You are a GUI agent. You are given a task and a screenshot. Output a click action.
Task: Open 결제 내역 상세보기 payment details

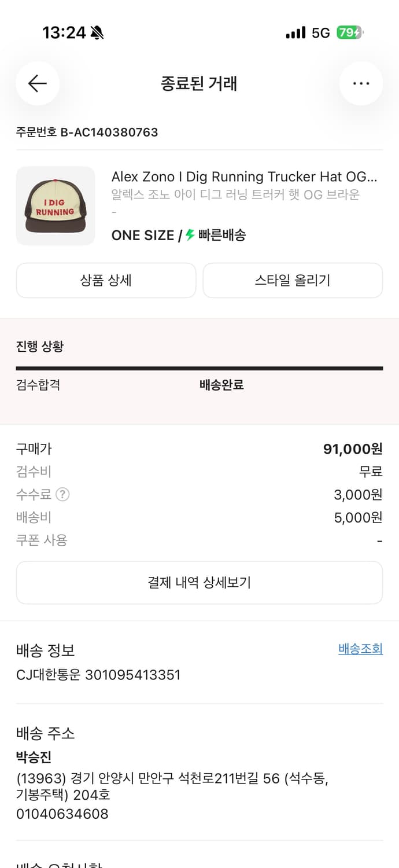pyautogui.click(x=199, y=583)
